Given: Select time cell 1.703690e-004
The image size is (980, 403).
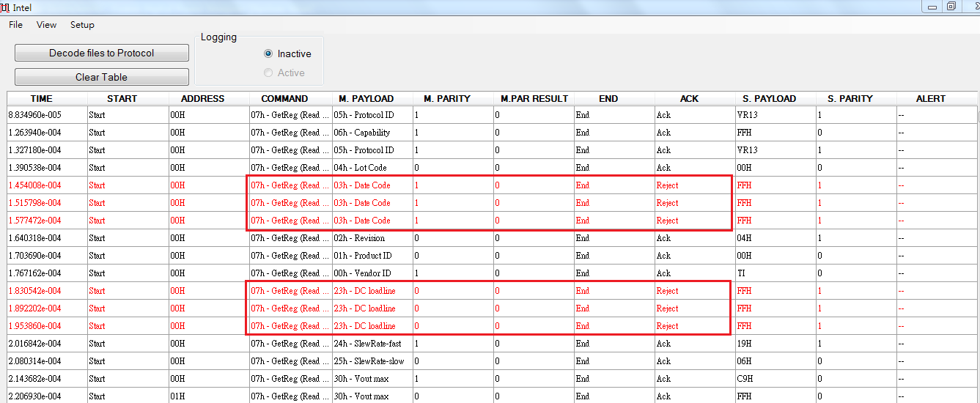Looking at the screenshot, I should [48, 256].
